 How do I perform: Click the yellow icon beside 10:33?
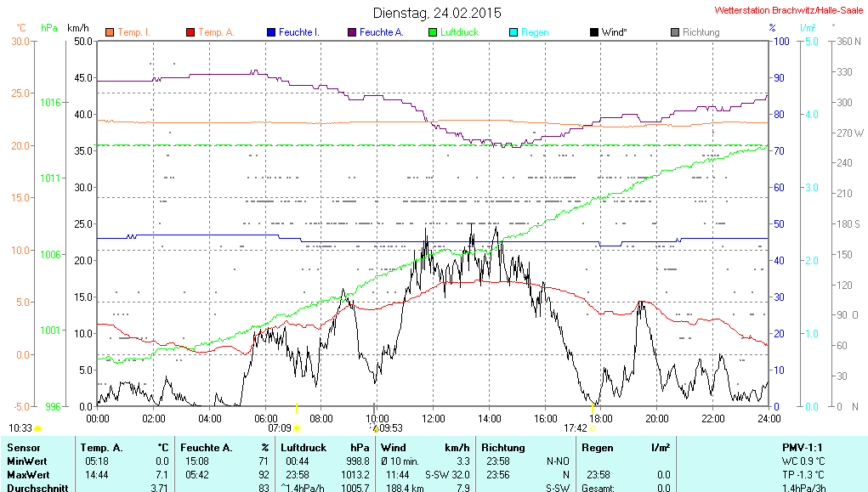(x=38, y=428)
